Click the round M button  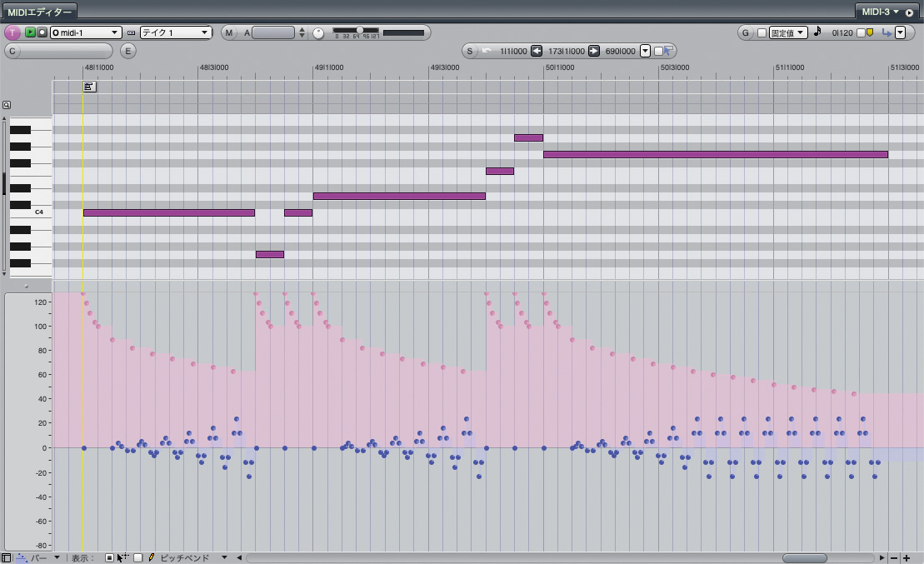tap(228, 33)
